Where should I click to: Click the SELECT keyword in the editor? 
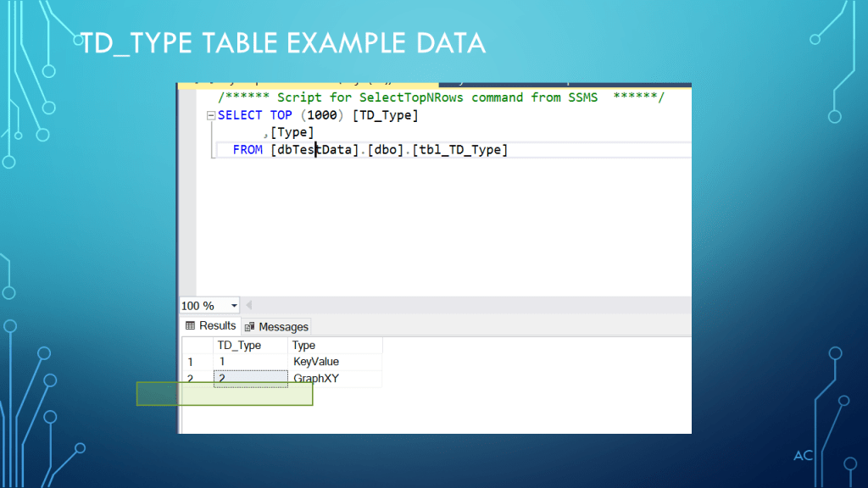241,115
